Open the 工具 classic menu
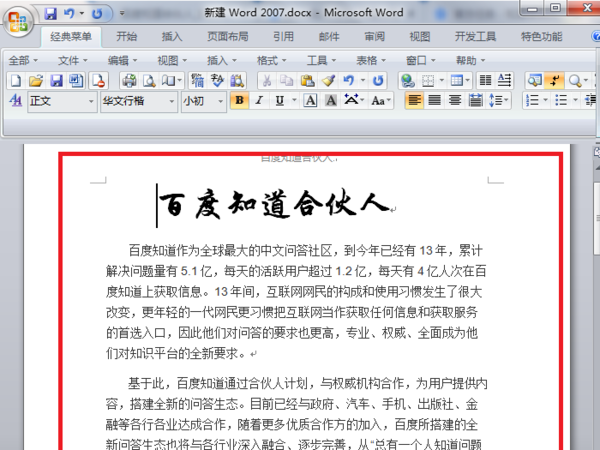 point(321,60)
